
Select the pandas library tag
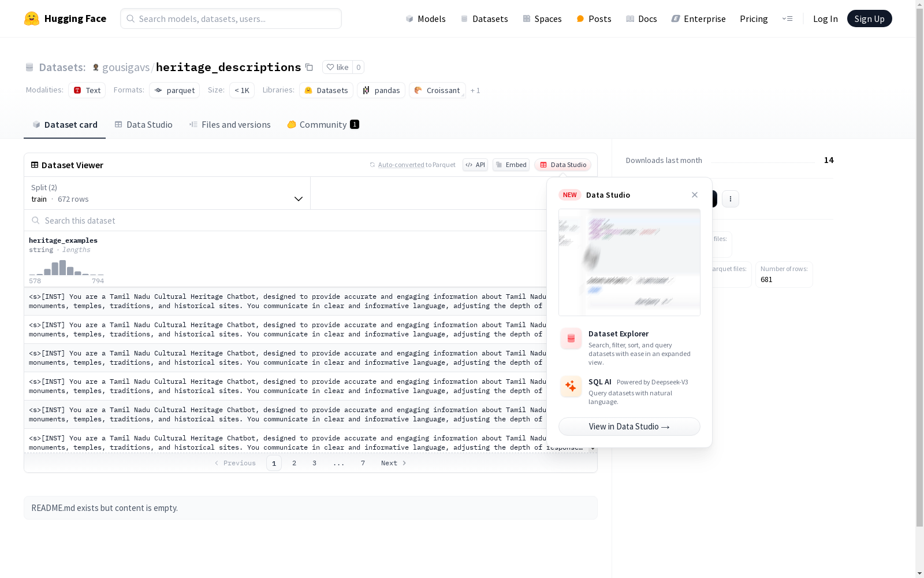click(x=381, y=90)
